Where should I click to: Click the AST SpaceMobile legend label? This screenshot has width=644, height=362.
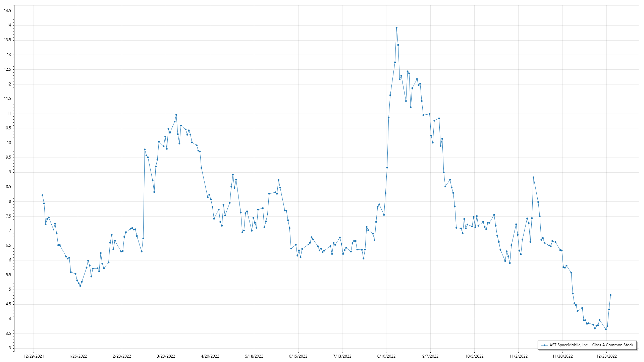591,345
